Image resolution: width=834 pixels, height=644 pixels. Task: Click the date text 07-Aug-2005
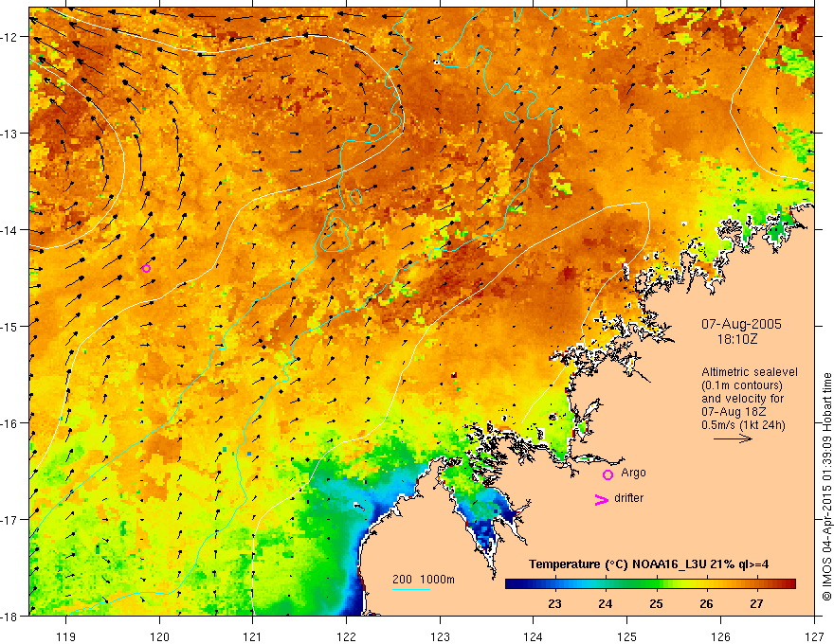click(741, 324)
